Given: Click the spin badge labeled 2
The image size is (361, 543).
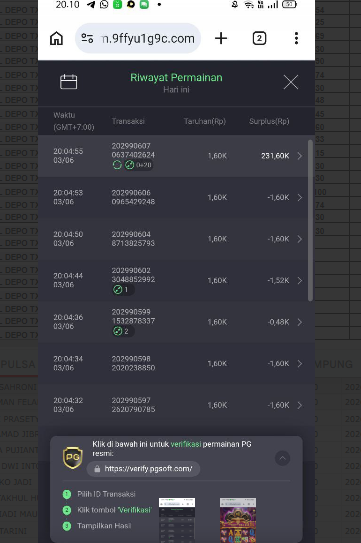Looking at the screenshot, I should tap(122, 331).
